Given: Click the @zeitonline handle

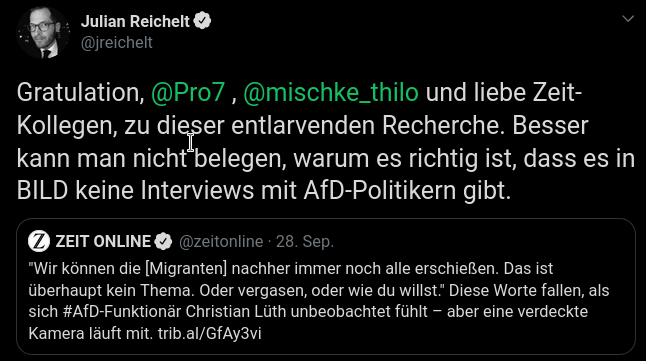Looking at the screenshot, I should [x=221, y=241].
